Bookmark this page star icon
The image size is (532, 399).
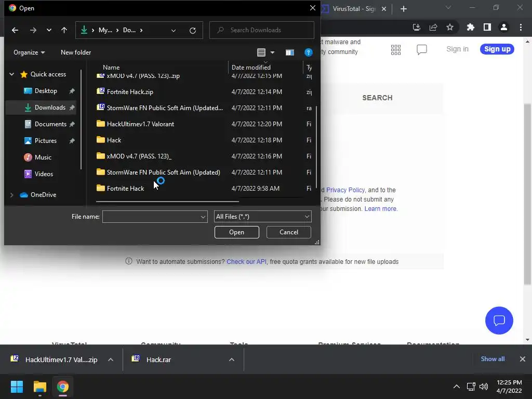pyautogui.click(x=450, y=27)
